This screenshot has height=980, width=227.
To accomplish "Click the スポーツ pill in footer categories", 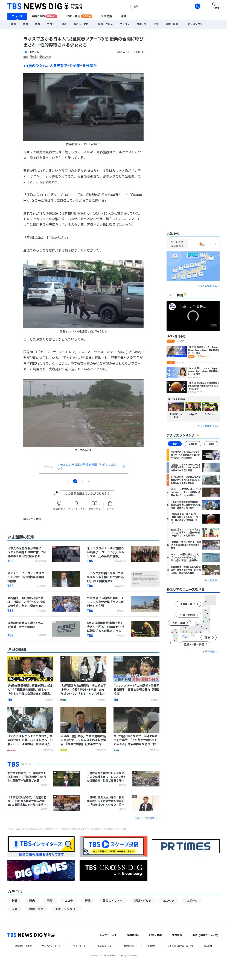I will tap(192, 901).
